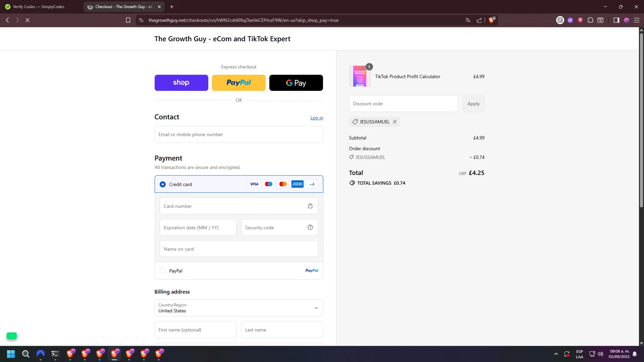
Task: Show hidden system tray icons chevron
Action: point(556,354)
